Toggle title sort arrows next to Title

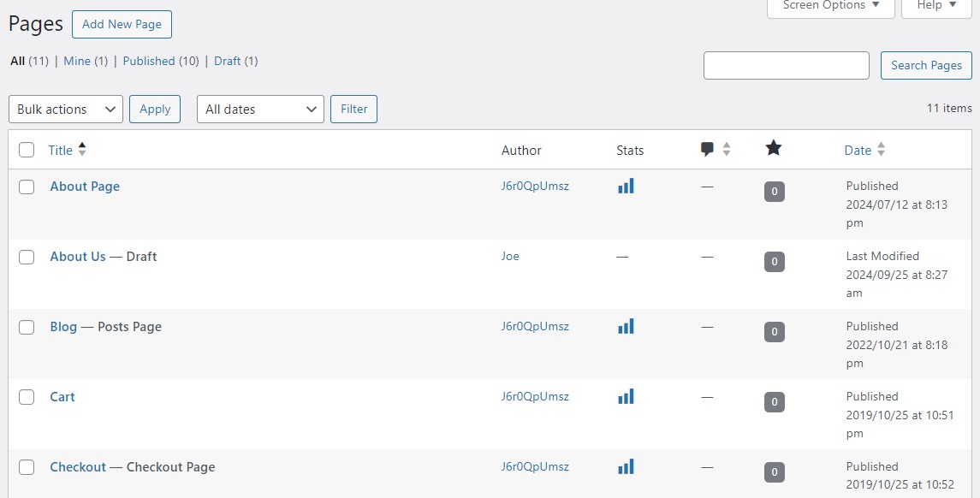click(82, 150)
